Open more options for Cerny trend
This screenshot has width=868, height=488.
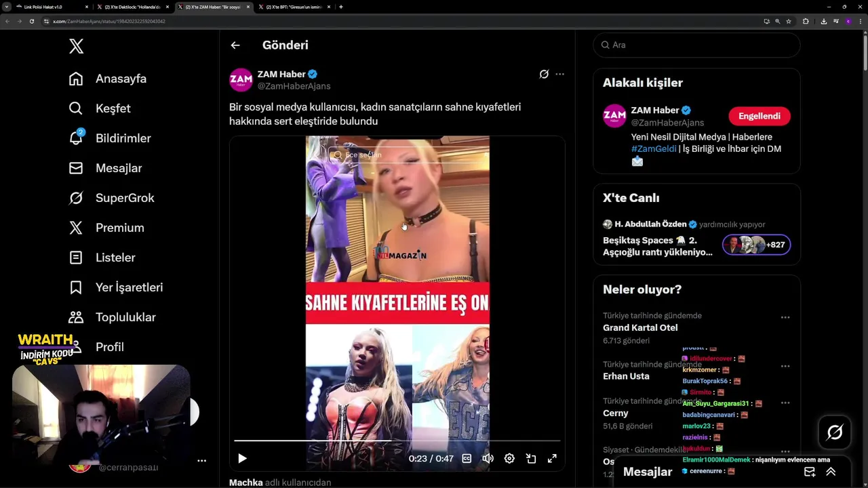pyautogui.click(x=785, y=403)
